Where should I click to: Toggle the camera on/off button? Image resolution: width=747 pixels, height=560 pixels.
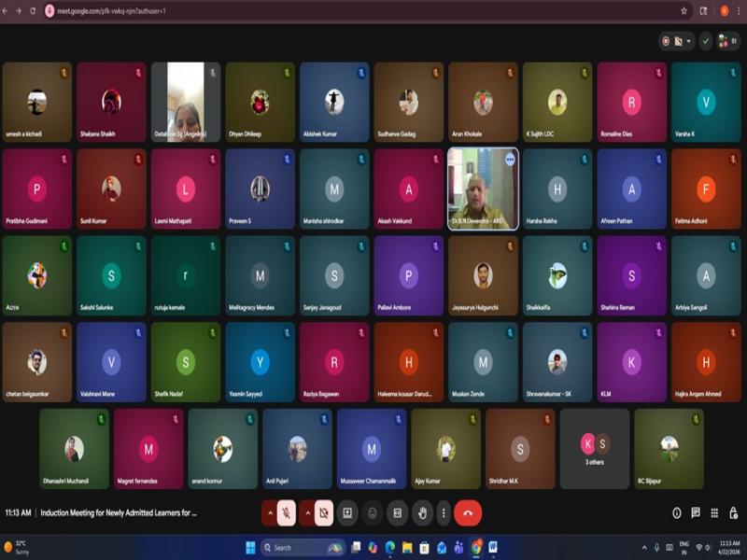323,512
